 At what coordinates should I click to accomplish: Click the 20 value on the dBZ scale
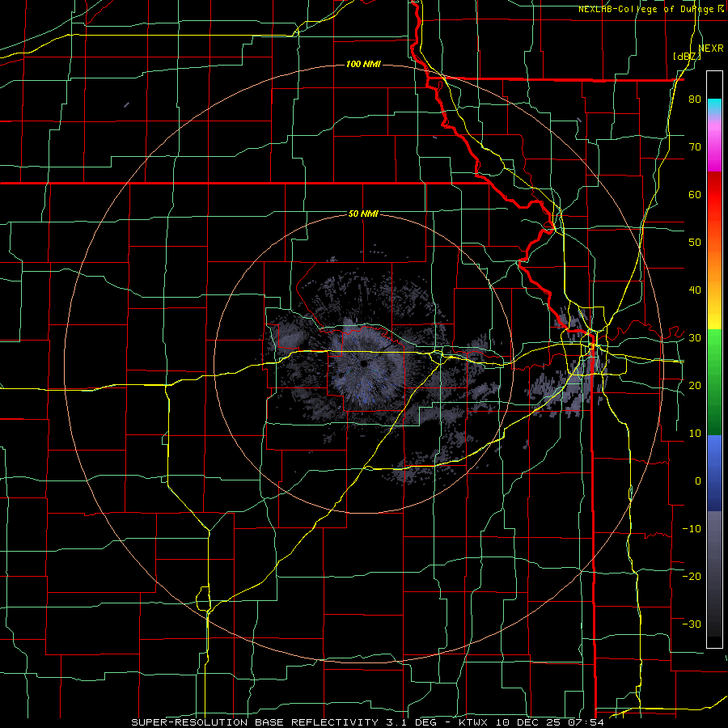695,385
